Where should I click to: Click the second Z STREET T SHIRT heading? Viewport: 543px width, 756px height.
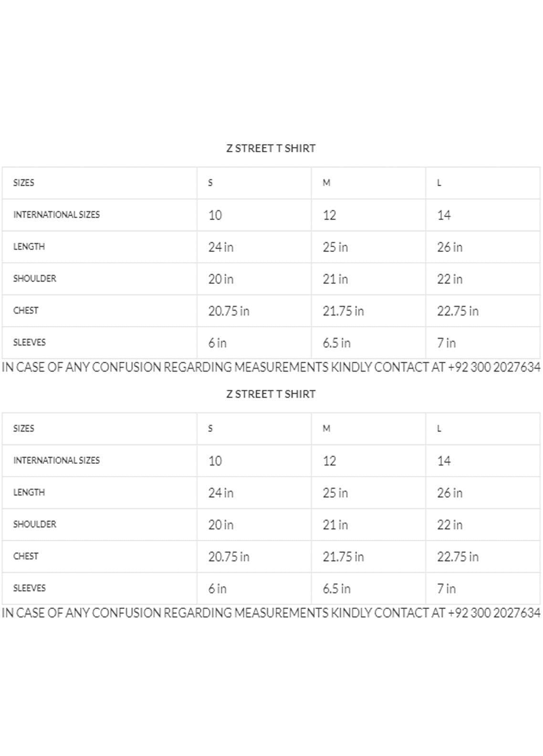coord(271,394)
